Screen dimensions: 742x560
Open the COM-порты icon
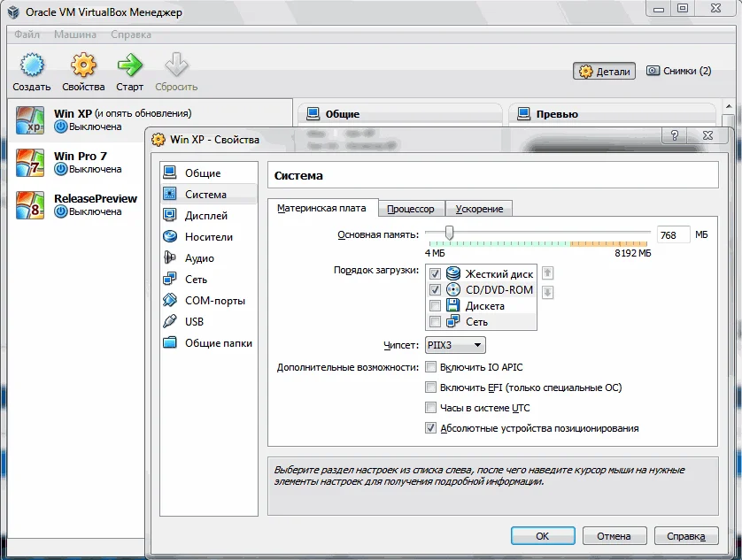click(x=170, y=300)
